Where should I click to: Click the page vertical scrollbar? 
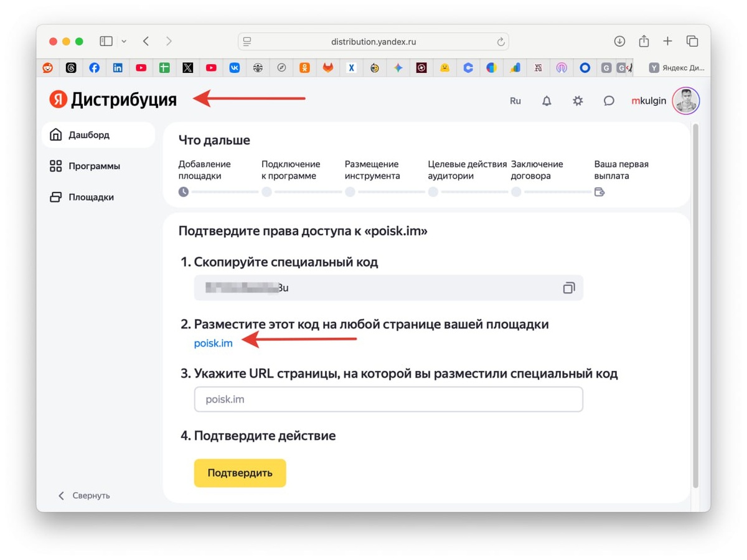click(x=696, y=306)
